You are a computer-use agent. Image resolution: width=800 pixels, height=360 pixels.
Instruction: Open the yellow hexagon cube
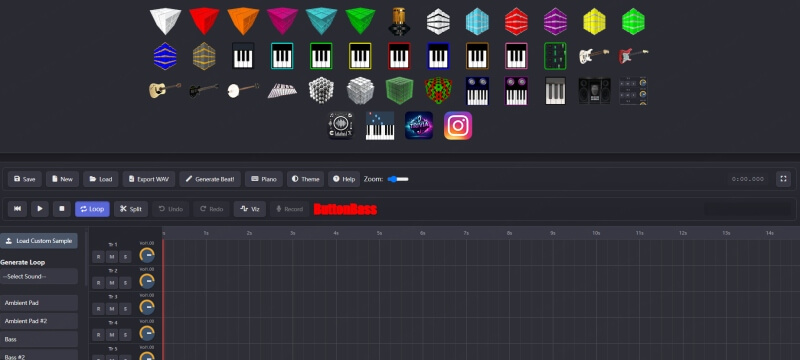594,22
